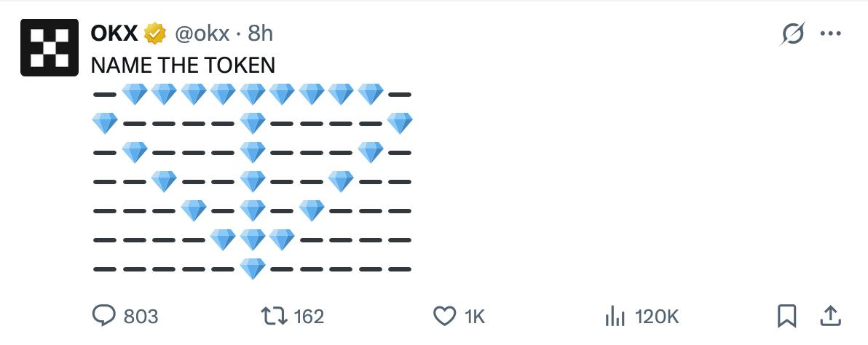Image resolution: width=868 pixels, height=345 pixels.
Task: Click the reply speech bubble icon
Action: pos(104,316)
